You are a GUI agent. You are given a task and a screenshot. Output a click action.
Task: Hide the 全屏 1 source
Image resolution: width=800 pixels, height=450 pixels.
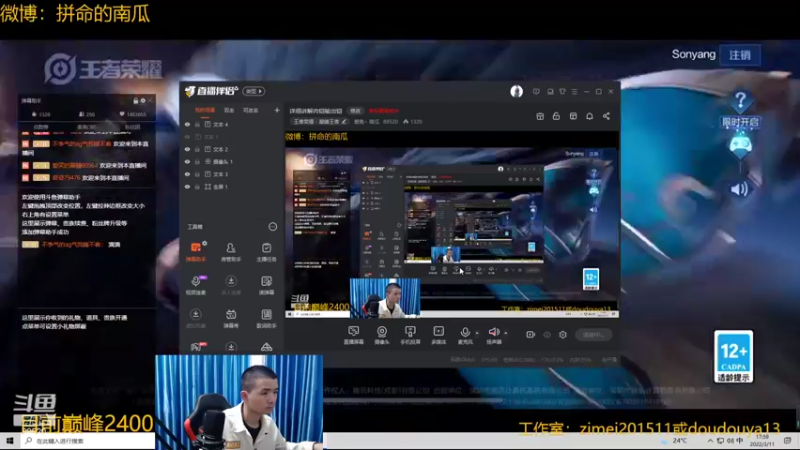[x=187, y=187]
